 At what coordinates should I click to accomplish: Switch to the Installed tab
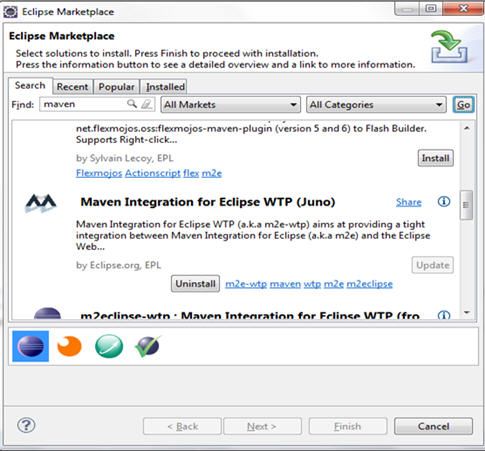[x=165, y=87]
